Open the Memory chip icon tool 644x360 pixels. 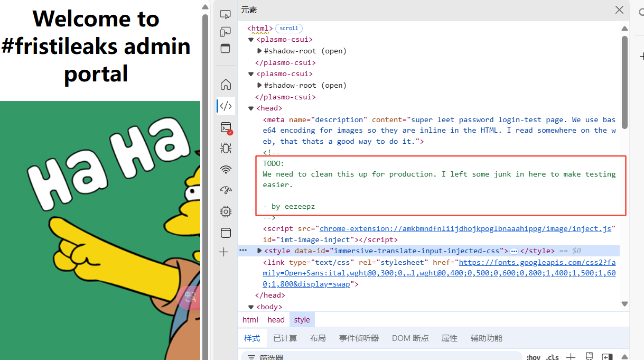click(226, 211)
